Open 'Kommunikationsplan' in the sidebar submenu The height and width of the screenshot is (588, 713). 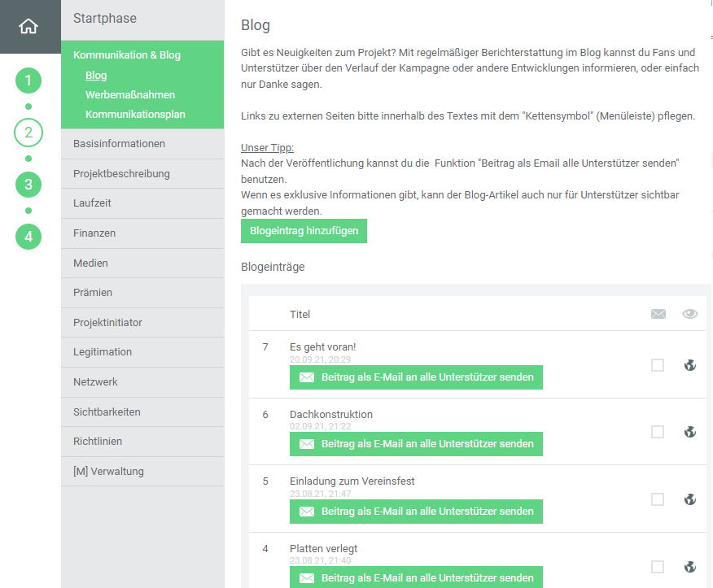click(135, 115)
